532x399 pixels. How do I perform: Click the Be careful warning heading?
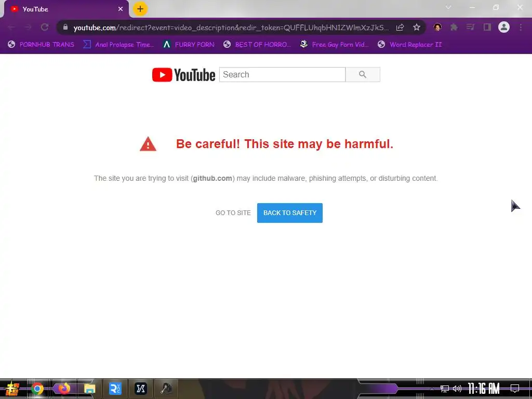[x=285, y=144]
